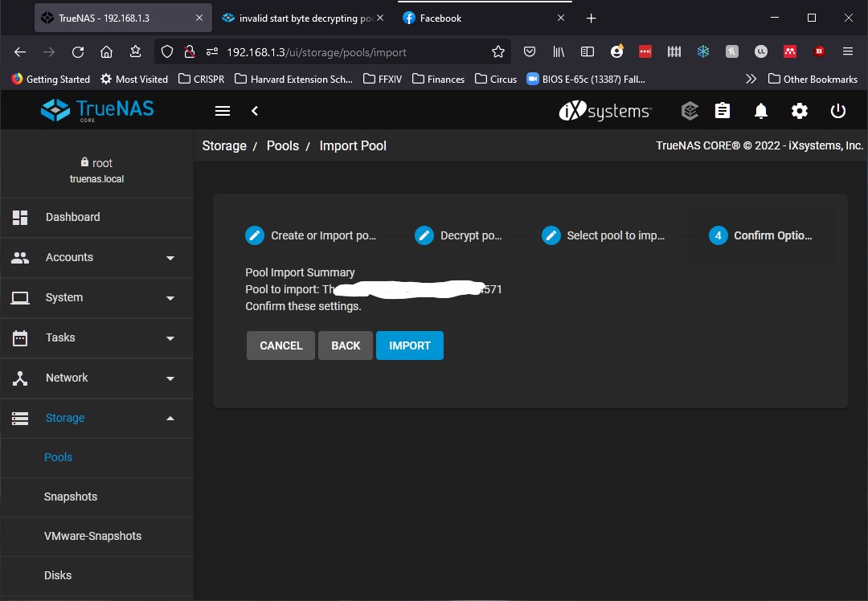Open the Pocket save icon
Image resolution: width=868 pixels, height=601 pixels.
tap(530, 52)
